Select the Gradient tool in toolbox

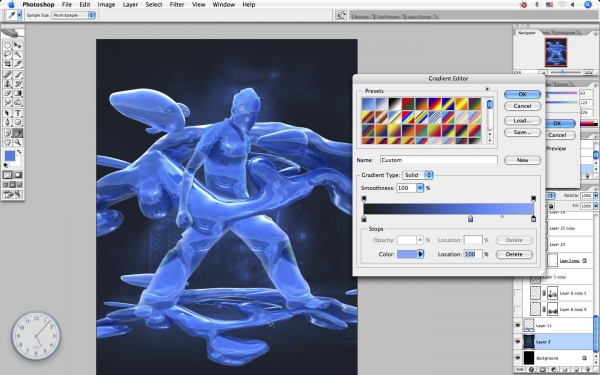pyautogui.click(x=18, y=93)
